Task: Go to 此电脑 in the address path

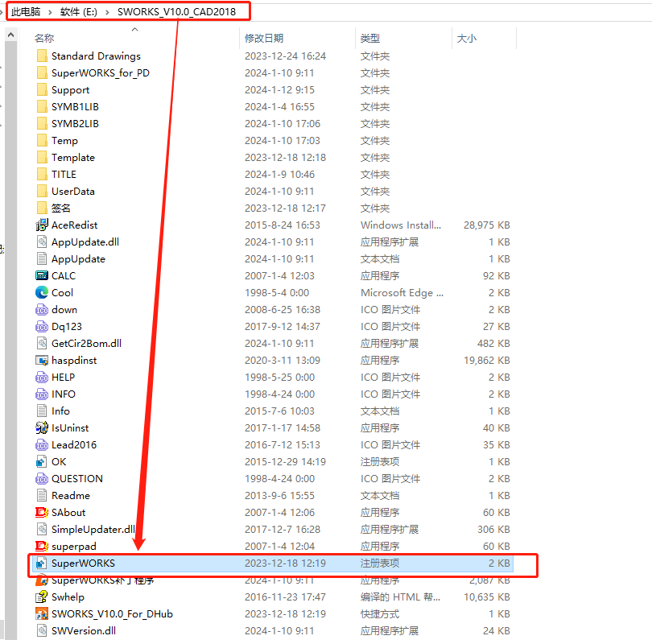Action: coord(26,11)
